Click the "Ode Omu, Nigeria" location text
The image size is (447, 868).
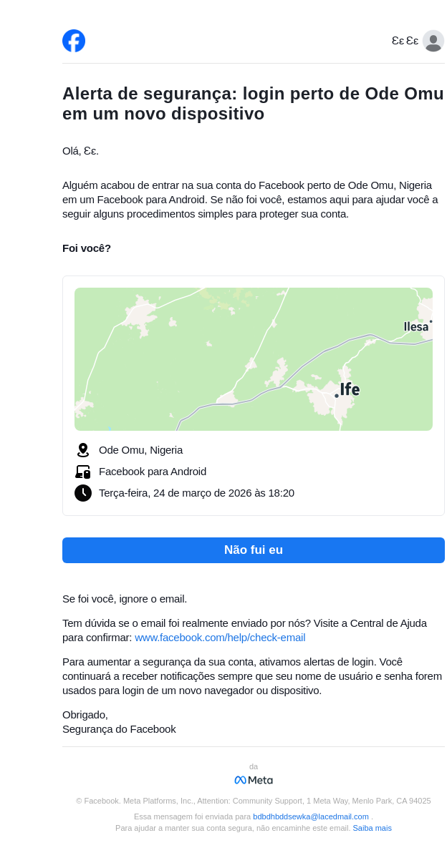(x=140, y=450)
